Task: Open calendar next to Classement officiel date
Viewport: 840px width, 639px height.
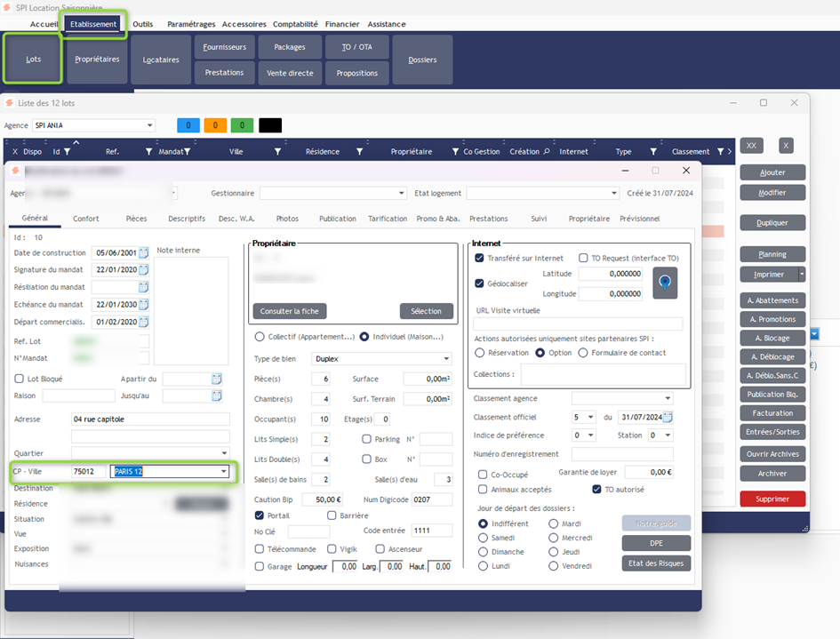Action: point(668,417)
